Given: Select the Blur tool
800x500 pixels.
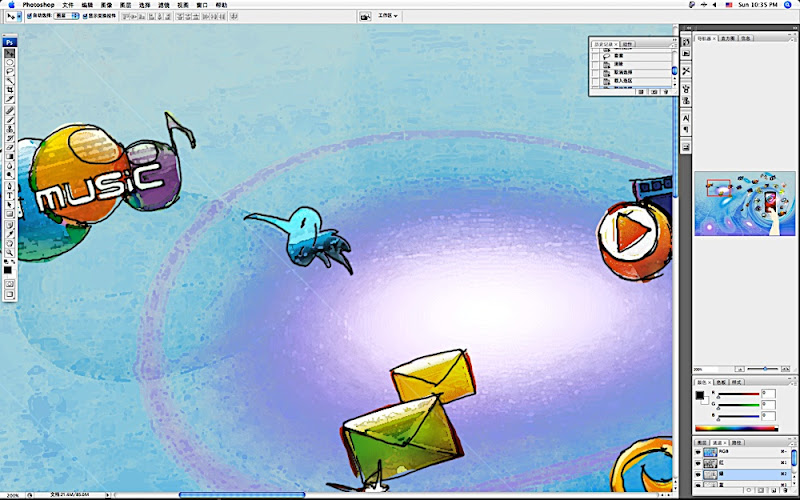Looking at the screenshot, I should (x=10, y=165).
